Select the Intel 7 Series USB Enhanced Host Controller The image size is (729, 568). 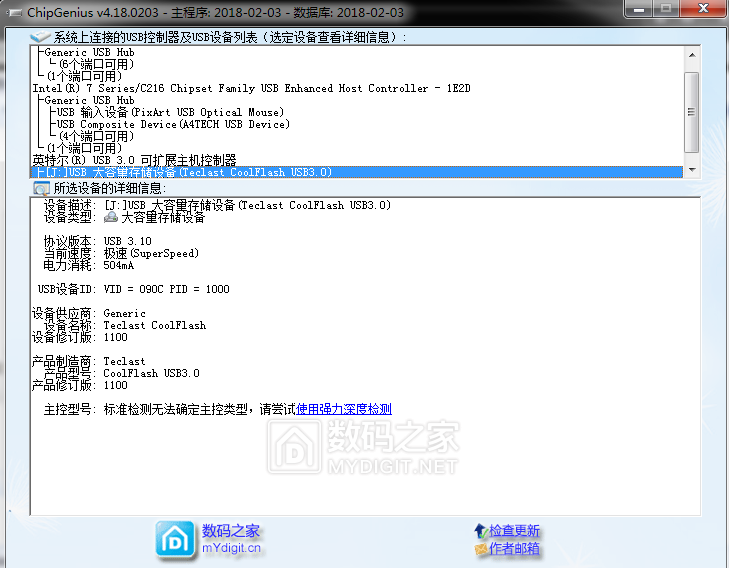[x=250, y=88]
